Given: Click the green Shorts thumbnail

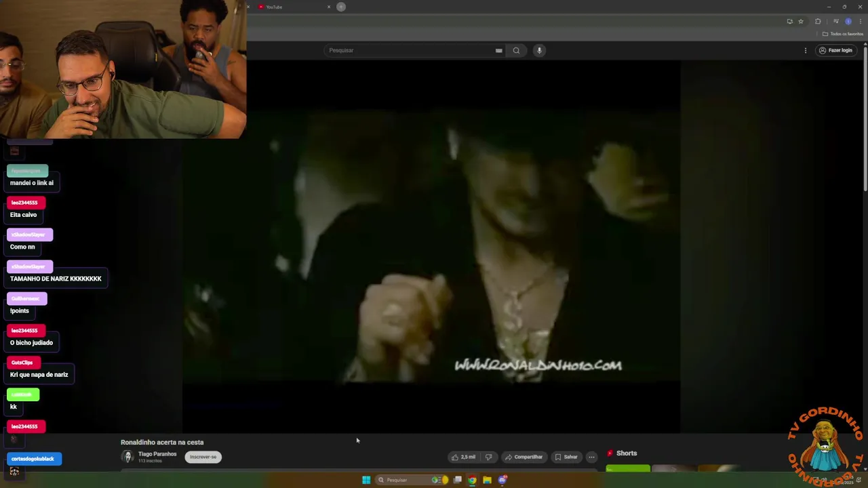Looking at the screenshot, I should [628, 468].
